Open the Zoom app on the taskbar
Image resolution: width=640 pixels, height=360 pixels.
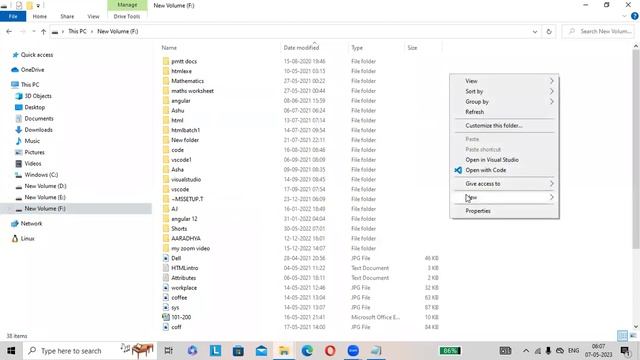(x=353, y=351)
